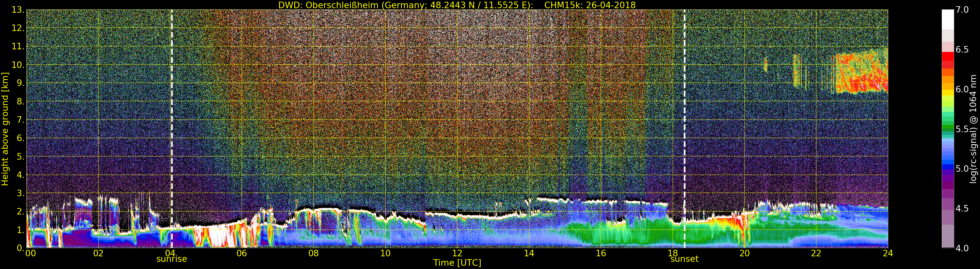This screenshot has width=980, height=269.
Task: Click the '7.0' colorbar tick label
Action: [962, 10]
